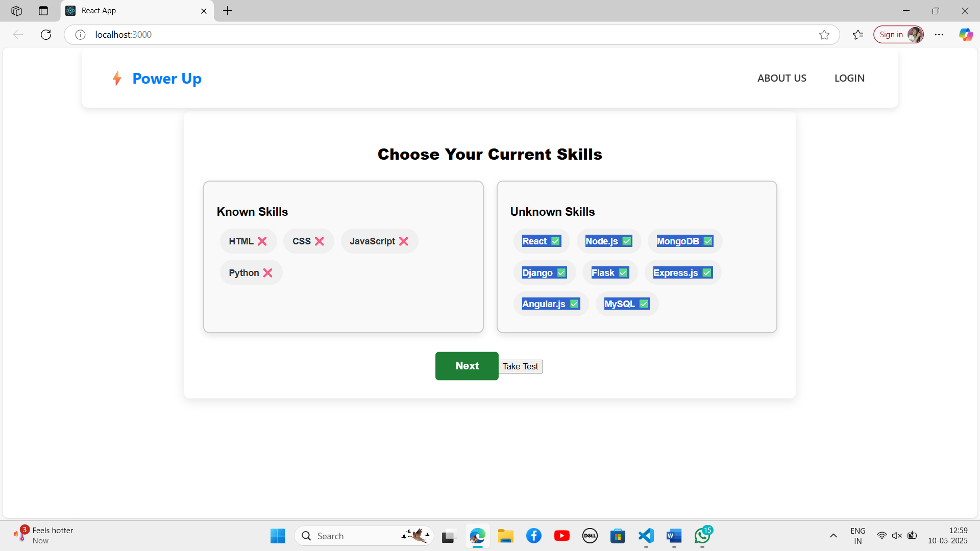Go to ABOUT US navigation item
The image size is (980, 551).
pos(781,78)
